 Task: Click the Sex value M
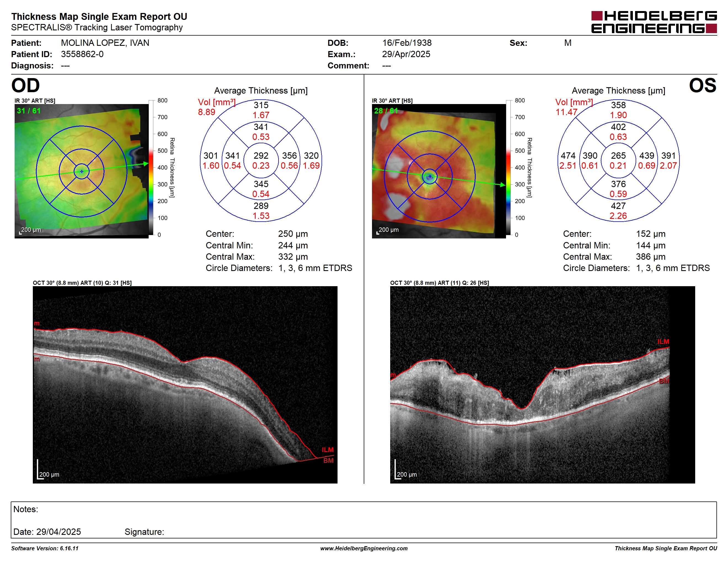(568, 43)
